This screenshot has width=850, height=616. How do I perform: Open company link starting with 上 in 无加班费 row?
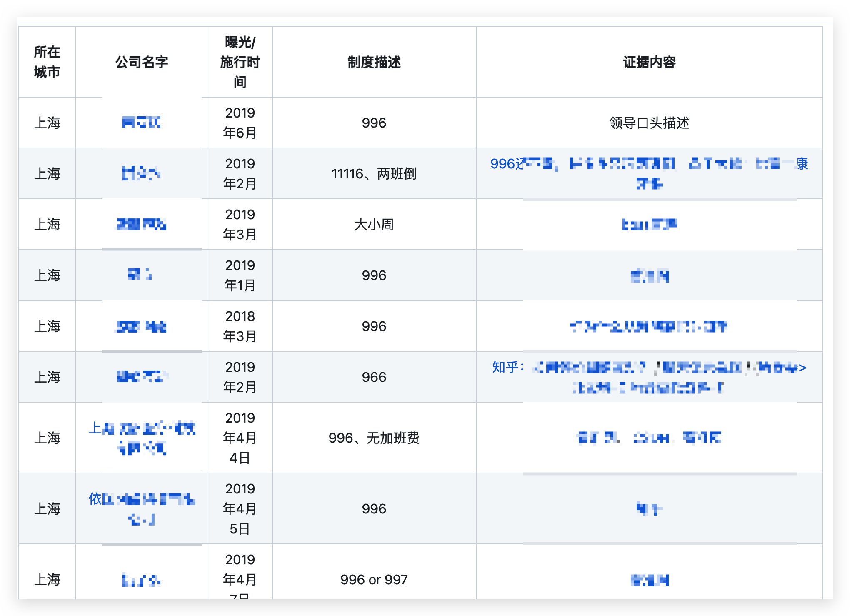(142, 438)
